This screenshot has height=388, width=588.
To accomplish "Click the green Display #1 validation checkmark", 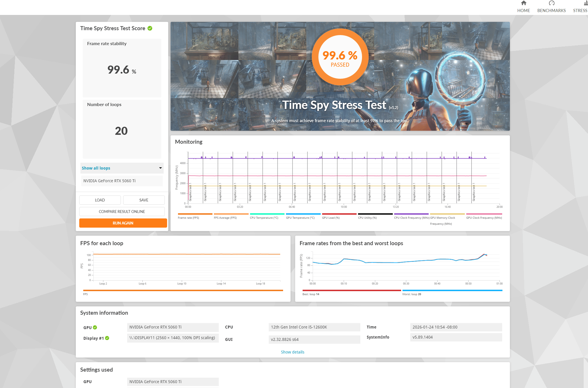I will coord(107,338).
